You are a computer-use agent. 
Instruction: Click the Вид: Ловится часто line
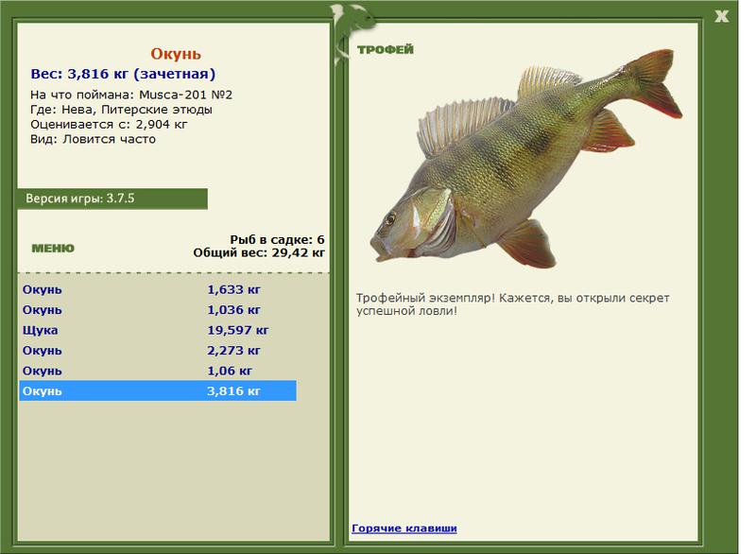(x=93, y=139)
